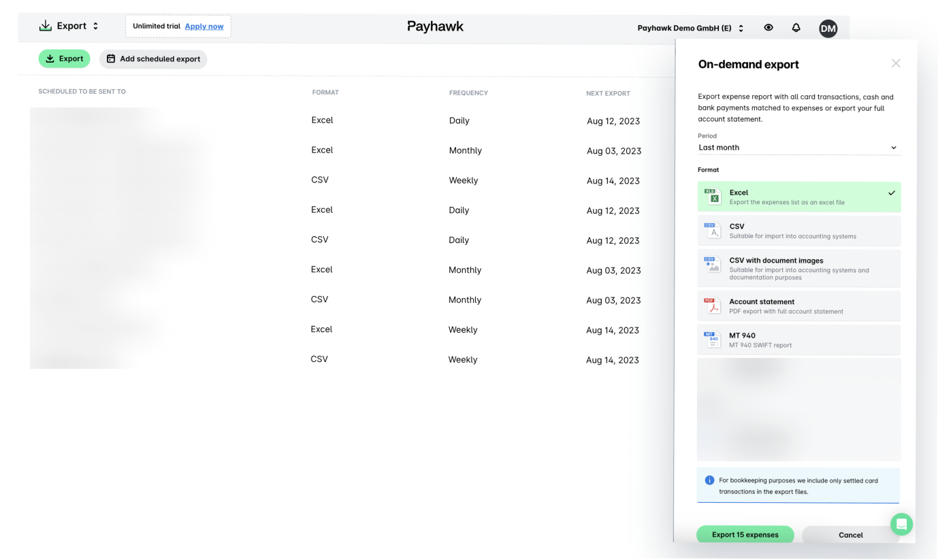Click the PDF icon beside Account statement
Image resolution: width=938 pixels, height=560 pixels.
click(x=712, y=306)
